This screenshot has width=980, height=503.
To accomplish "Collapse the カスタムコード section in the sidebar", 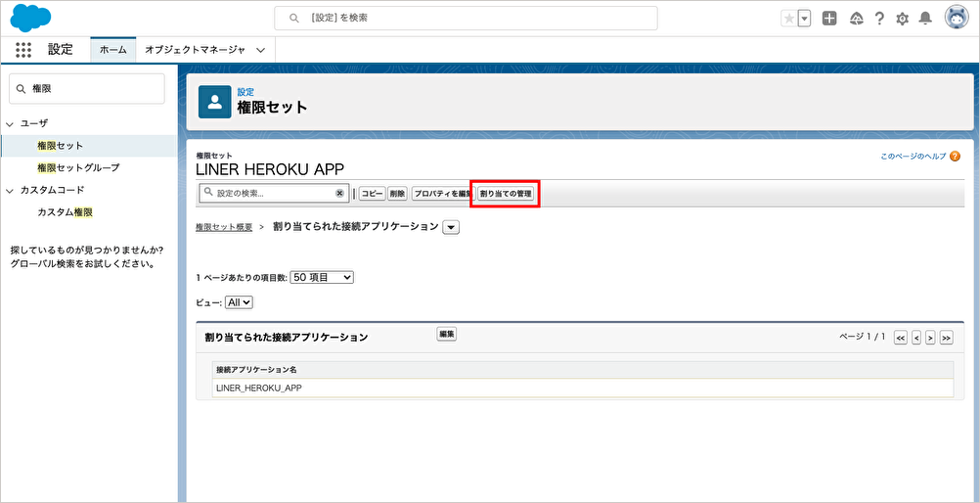I will pyautogui.click(x=10, y=190).
